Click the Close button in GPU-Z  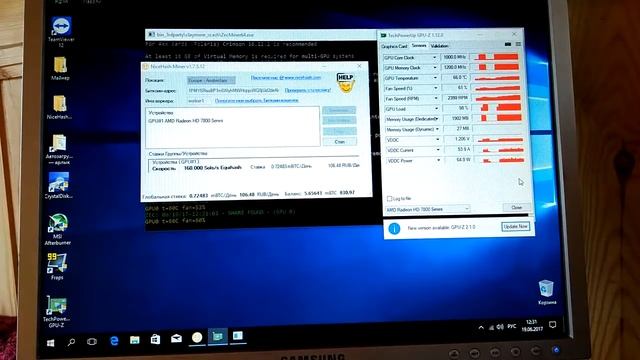tap(516, 207)
